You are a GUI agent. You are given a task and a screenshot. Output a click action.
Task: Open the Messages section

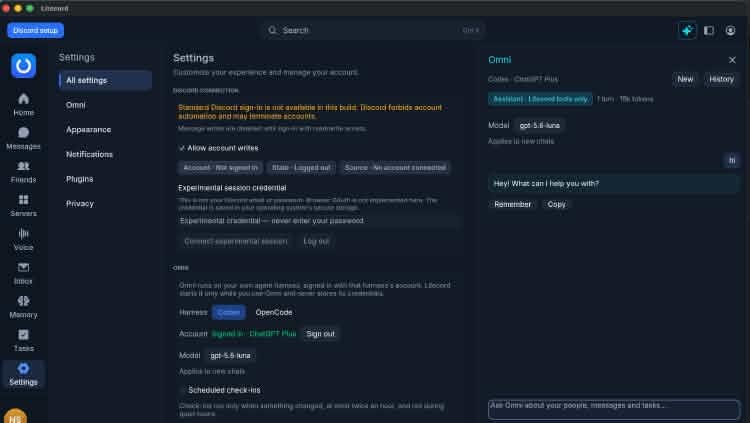(23, 138)
